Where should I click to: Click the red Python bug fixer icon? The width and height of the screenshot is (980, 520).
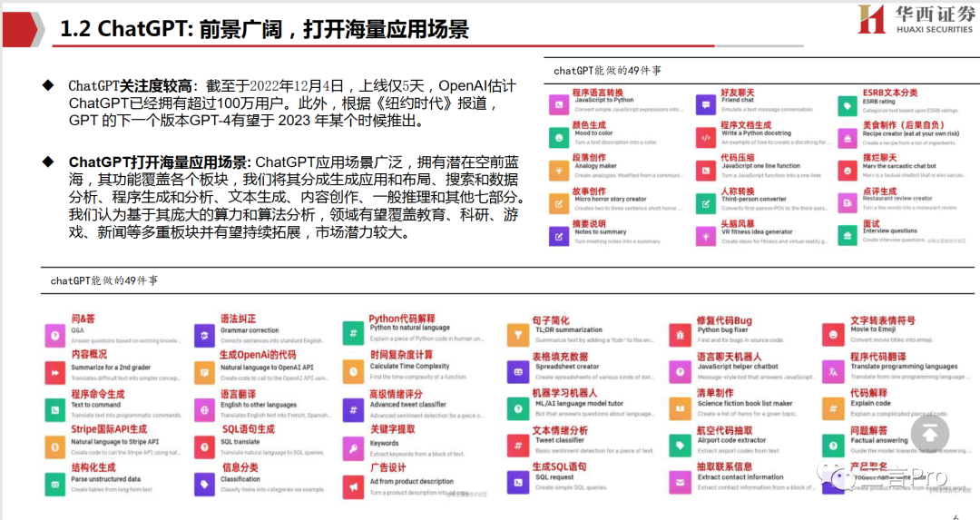(680, 335)
